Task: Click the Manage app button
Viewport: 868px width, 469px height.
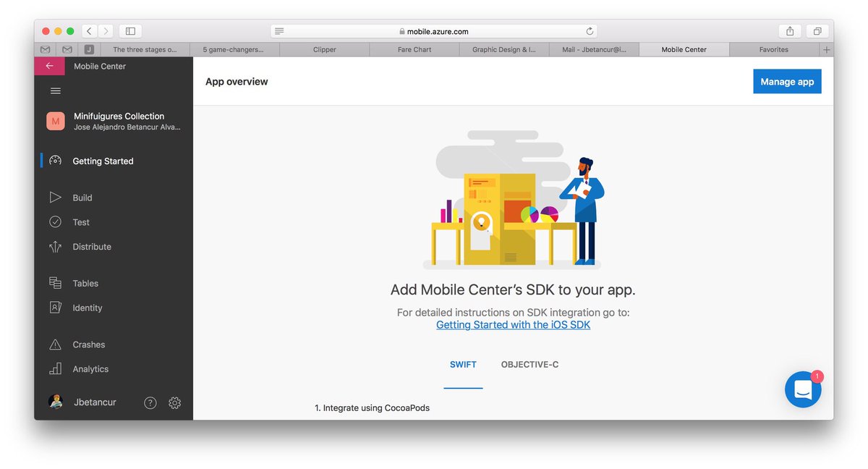Action: click(787, 82)
